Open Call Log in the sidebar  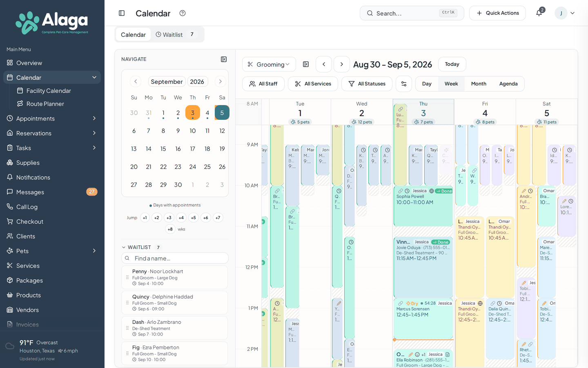(x=52, y=207)
